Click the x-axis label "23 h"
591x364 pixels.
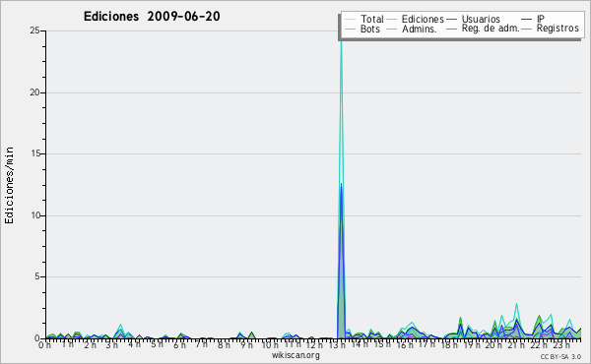(x=561, y=344)
